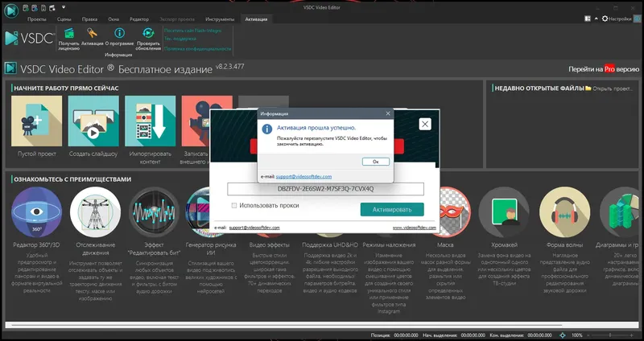This screenshot has width=644, height=341.
Task: Click the 100% zoom value
Action: (x=577, y=335)
